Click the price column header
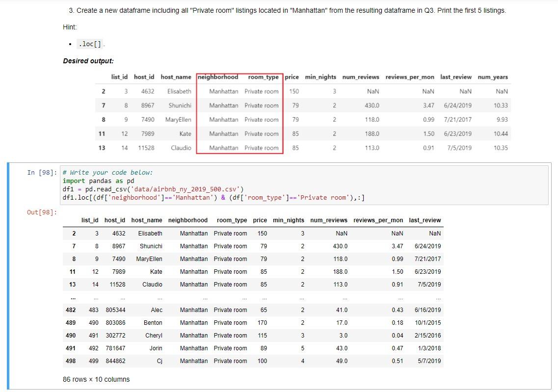Image resolution: width=558 pixels, height=392 pixels. coord(260,220)
